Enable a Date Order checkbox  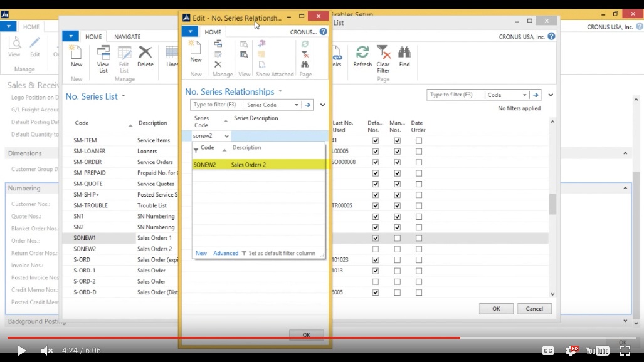click(x=418, y=140)
